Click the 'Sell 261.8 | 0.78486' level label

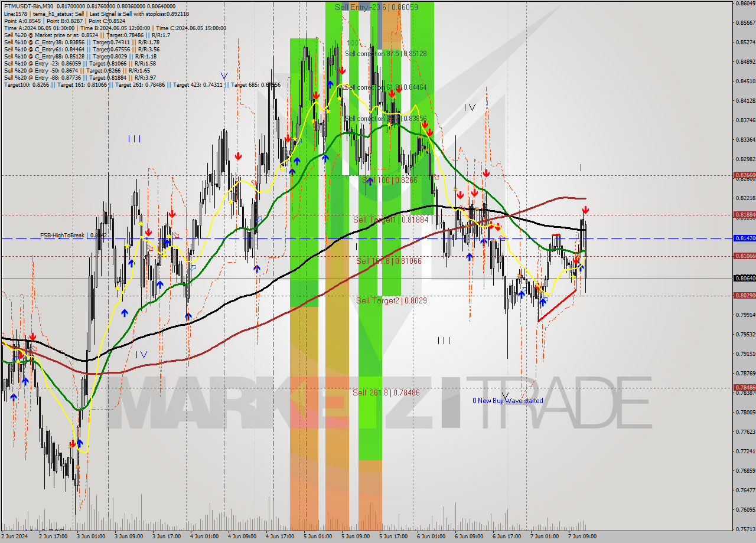point(386,392)
